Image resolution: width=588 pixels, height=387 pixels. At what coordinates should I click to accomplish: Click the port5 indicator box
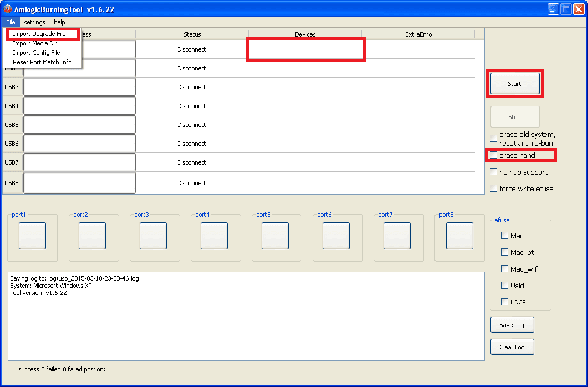click(x=275, y=236)
